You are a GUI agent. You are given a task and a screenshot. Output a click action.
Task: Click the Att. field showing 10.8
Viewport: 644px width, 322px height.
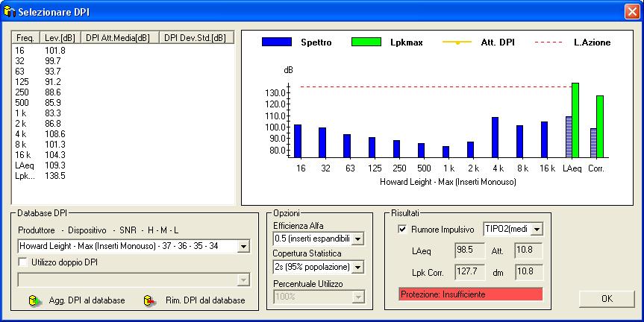[528, 250]
